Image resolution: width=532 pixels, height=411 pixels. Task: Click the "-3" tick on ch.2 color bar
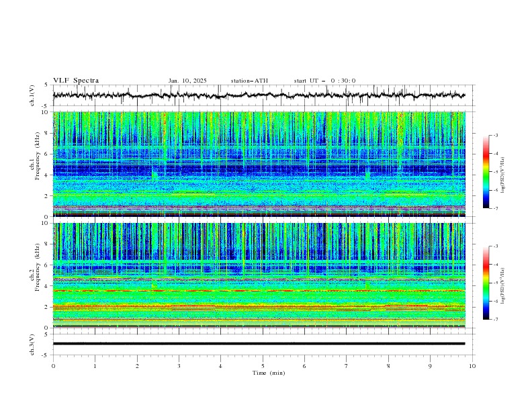pos(496,246)
